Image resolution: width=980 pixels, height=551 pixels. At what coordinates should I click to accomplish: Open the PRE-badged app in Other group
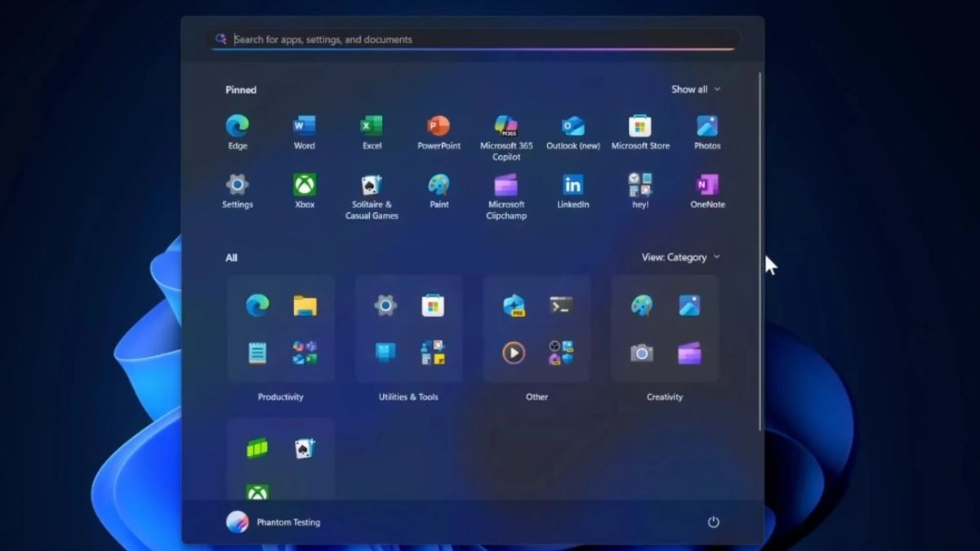[x=514, y=305]
